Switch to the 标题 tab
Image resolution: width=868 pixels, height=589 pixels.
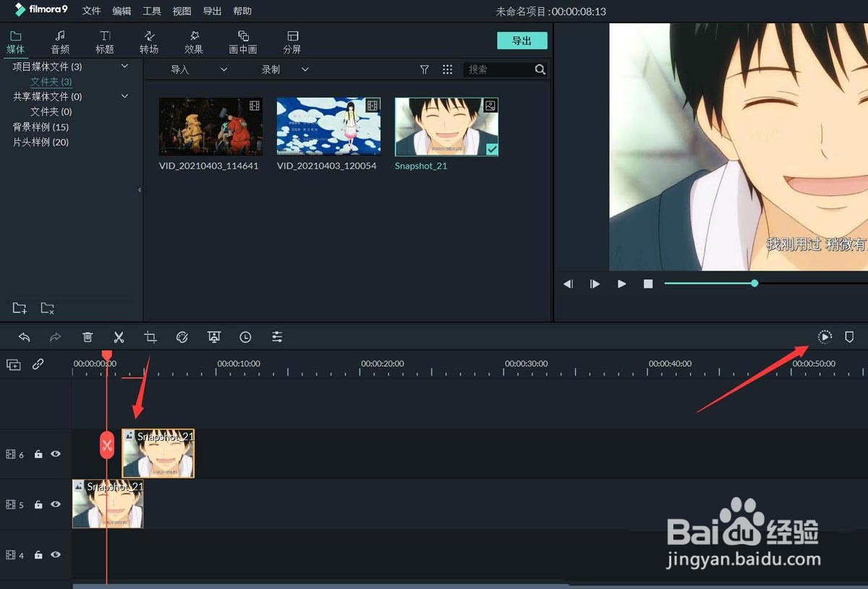pos(105,42)
